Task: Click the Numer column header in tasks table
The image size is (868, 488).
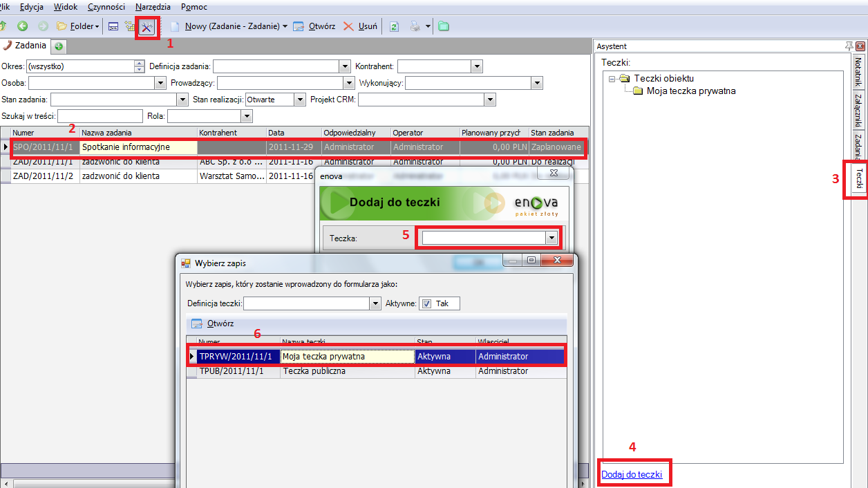Action: click(46, 132)
